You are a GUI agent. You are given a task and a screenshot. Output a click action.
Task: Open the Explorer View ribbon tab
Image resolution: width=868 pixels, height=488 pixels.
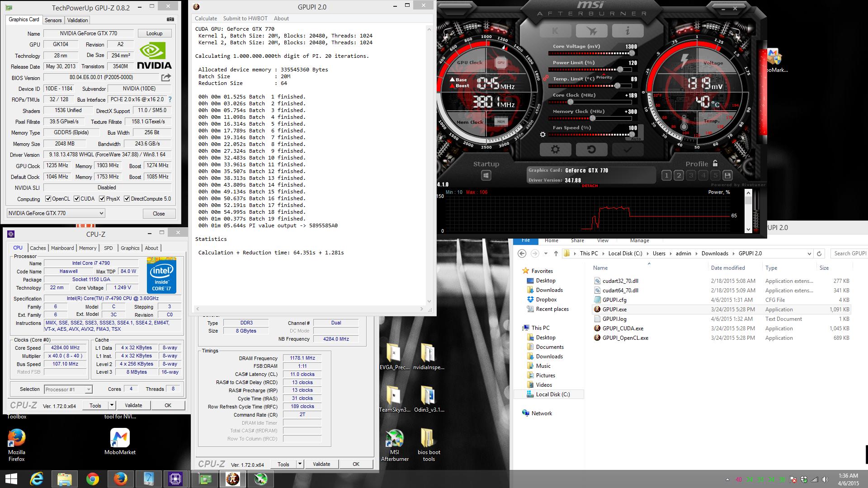point(603,240)
